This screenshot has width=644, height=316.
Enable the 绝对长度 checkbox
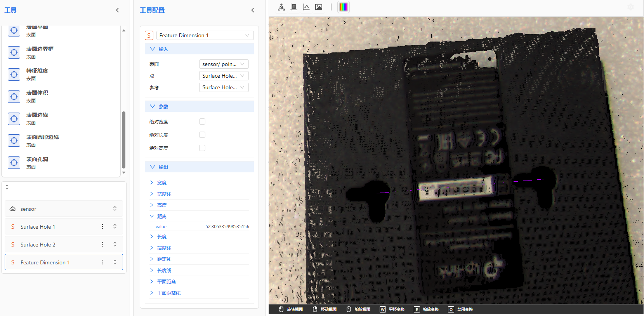202,135
